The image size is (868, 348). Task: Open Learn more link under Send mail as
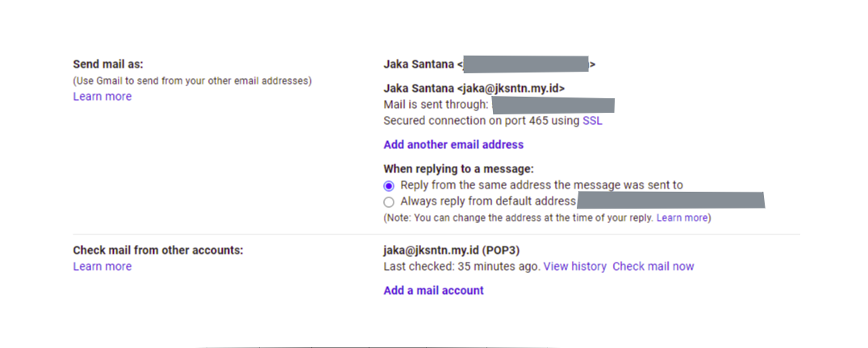pyautogui.click(x=102, y=97)
